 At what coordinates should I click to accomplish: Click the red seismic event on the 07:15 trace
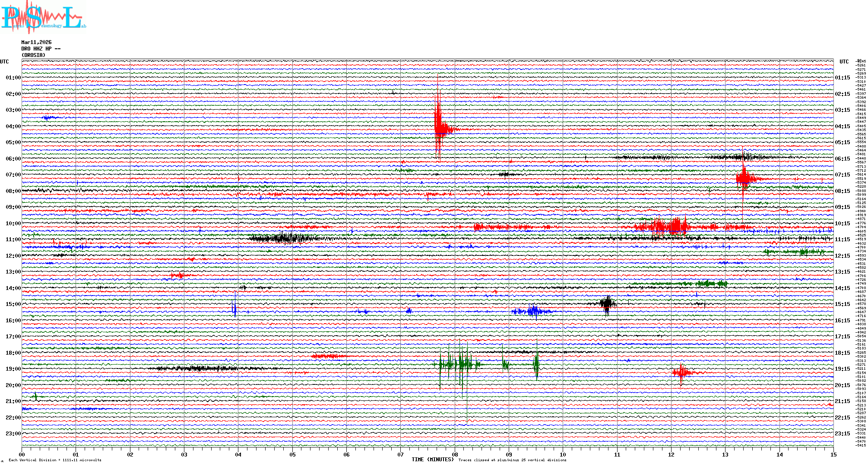click(744, 178)
